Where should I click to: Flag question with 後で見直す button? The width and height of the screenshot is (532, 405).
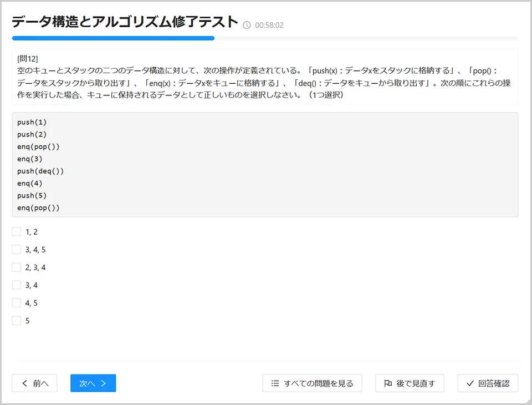coord(410,383)
